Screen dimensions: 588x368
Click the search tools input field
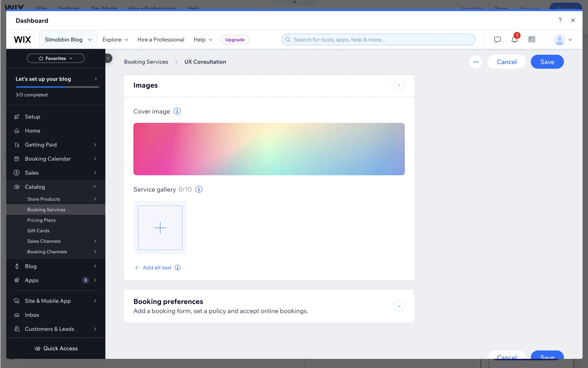[x=378, y=40]
